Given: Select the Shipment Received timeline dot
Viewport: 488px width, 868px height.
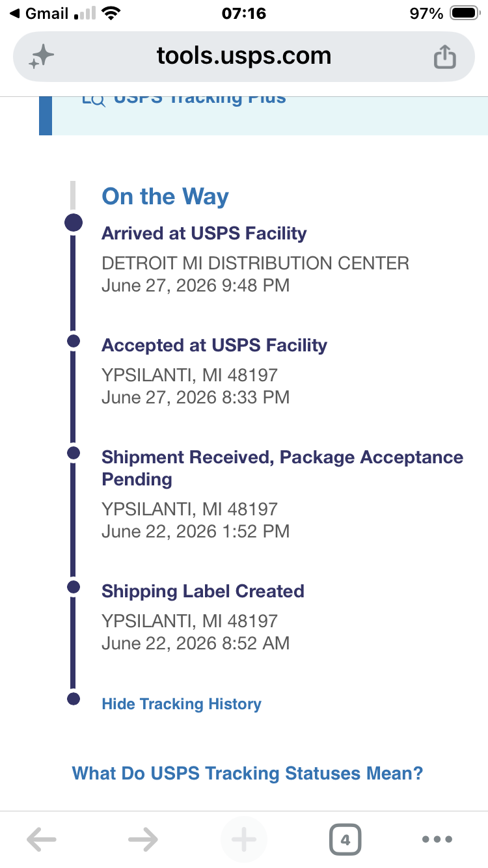Looking at the screenshot, I should click(74, 452).
